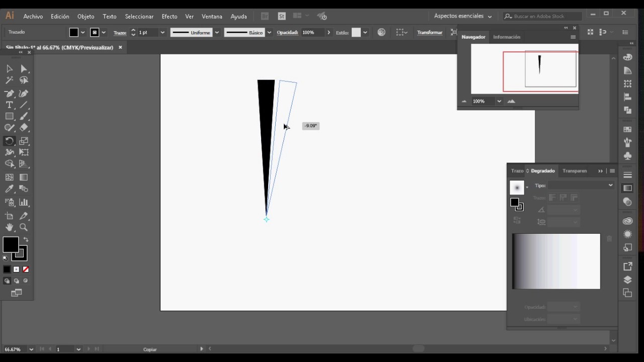Select the Zoom magnifier tool
The image size is (644, 362).
(x=24, y=227)
